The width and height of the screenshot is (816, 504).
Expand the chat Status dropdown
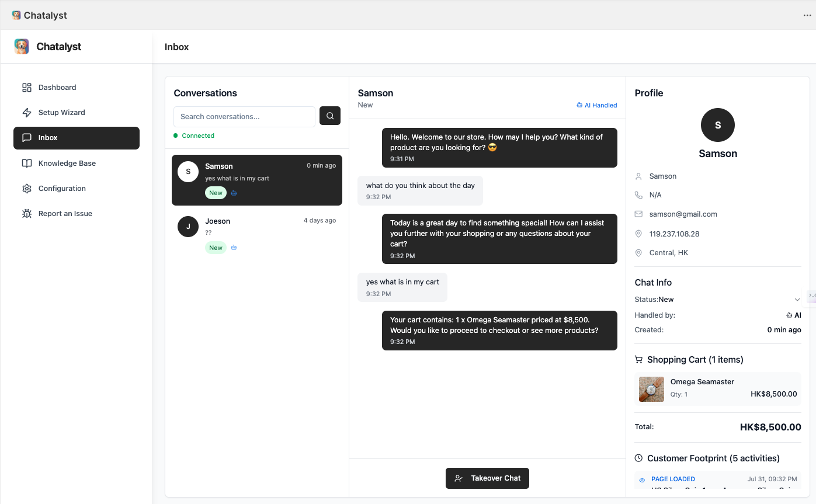click(717, 300)
